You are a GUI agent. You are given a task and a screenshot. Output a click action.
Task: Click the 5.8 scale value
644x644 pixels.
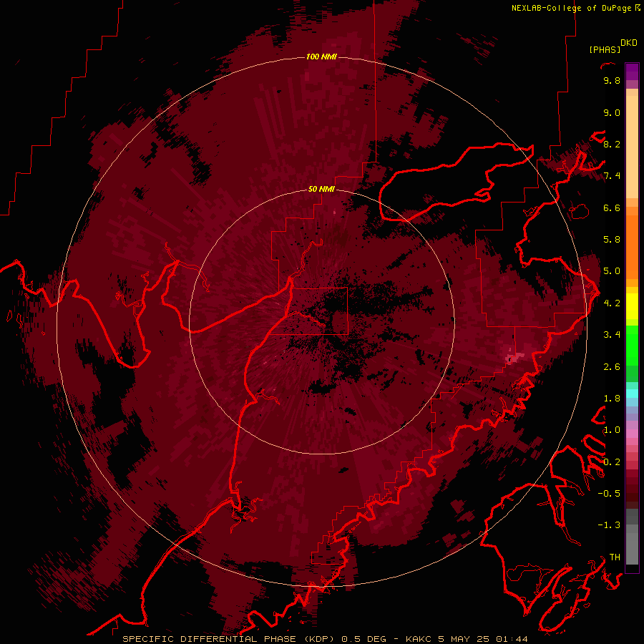click(612, 240)
